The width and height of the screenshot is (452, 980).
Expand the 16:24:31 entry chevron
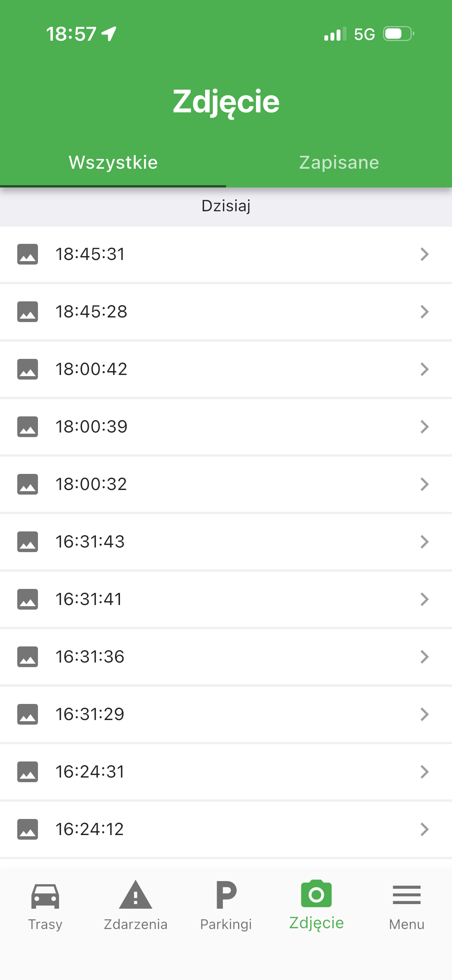pyautogui.click(x=424, y=772)
